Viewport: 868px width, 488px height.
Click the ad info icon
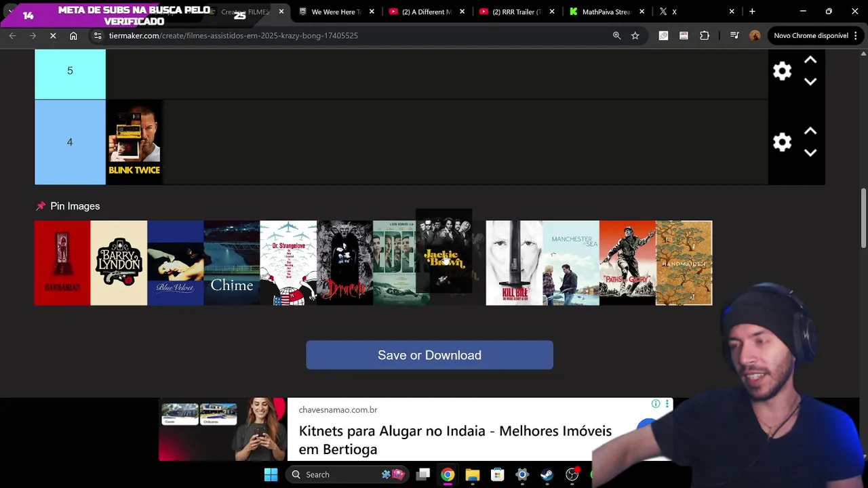655,404
